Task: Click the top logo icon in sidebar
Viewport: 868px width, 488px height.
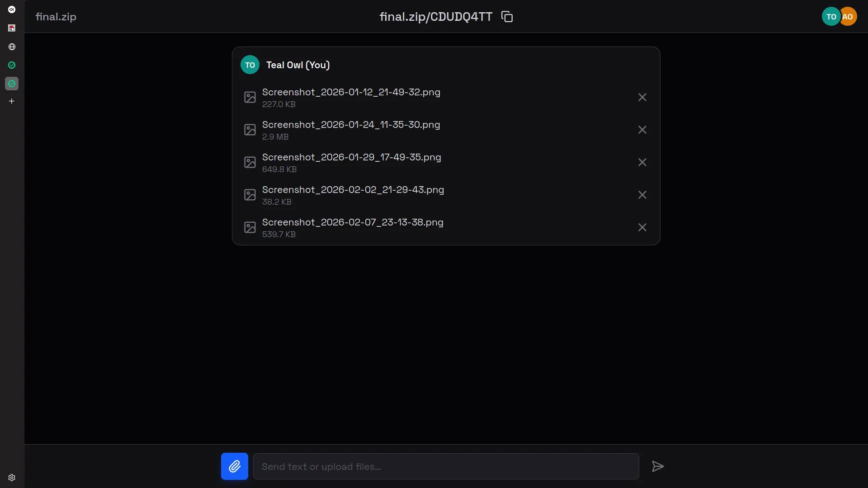Action: (12, 9)
